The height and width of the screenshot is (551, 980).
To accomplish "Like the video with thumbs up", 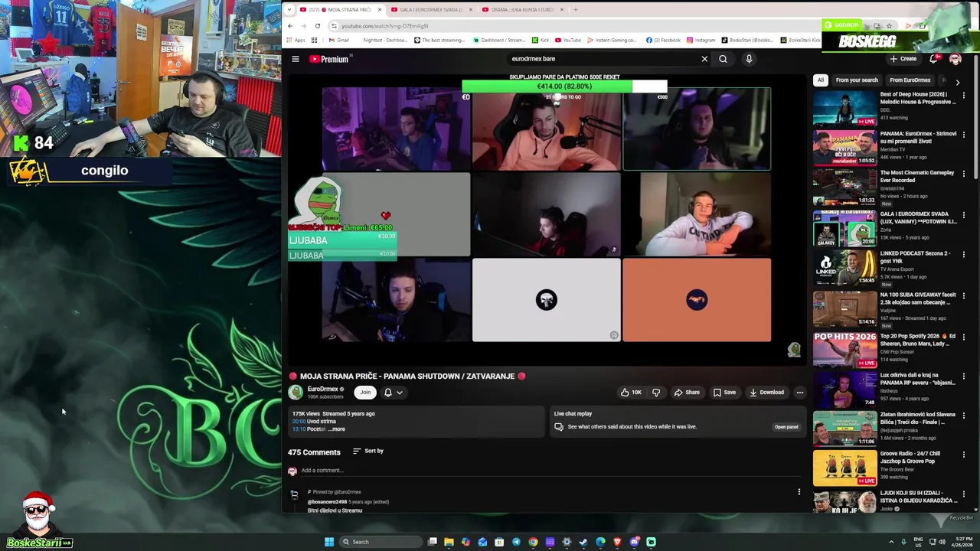I will point(631,393).
